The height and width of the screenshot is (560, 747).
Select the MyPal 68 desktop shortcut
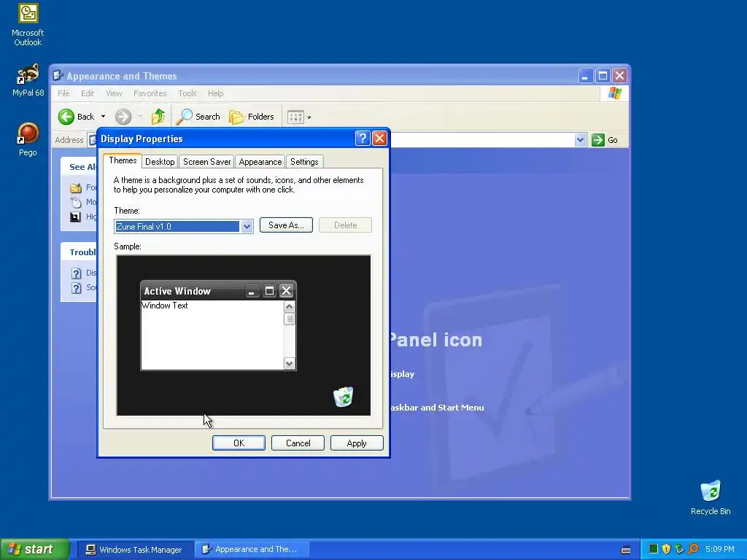click(x=28, y=80)
